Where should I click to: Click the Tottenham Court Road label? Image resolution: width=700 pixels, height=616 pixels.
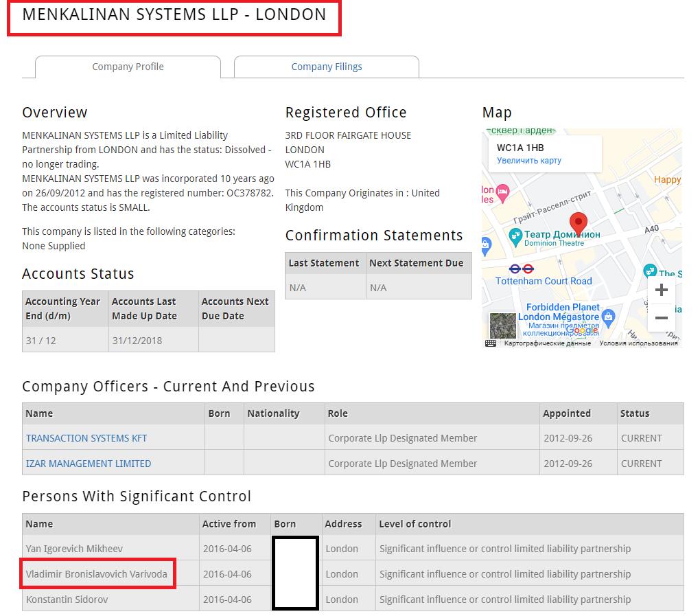(544, 281)
